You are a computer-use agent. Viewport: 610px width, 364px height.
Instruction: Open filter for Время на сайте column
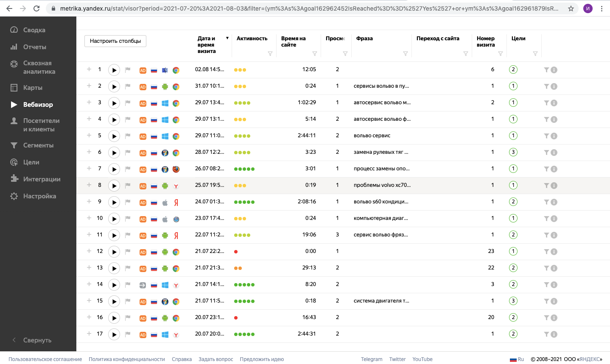(x=315, y=54)
